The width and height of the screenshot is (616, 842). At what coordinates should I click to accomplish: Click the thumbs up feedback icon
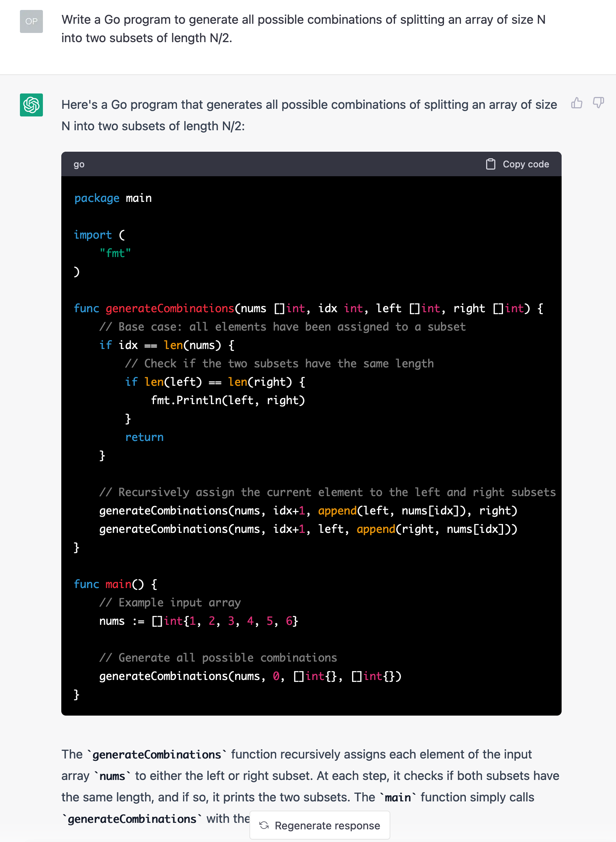tap(577, 103)
